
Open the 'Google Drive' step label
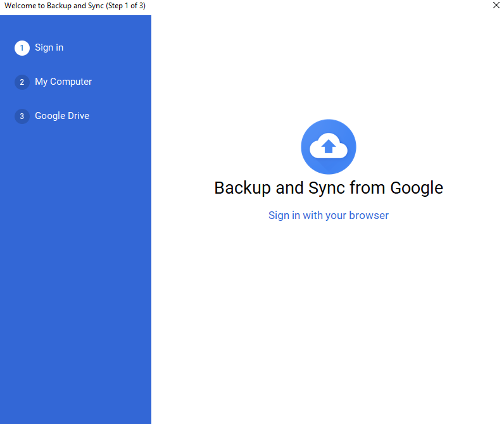pyautogui.click(x=62, y=116)
